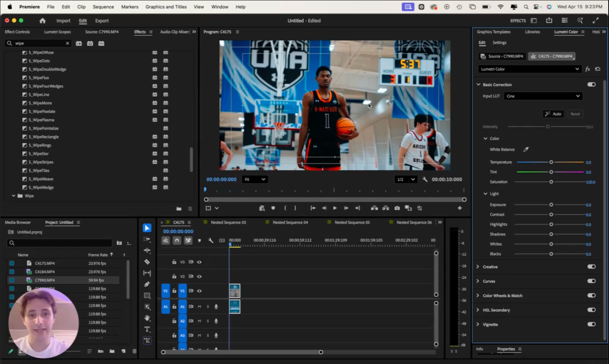Screen dimensions: 609x364
Task: Click New Custom Bin folder in Effects panel
Action: (179, 209)
